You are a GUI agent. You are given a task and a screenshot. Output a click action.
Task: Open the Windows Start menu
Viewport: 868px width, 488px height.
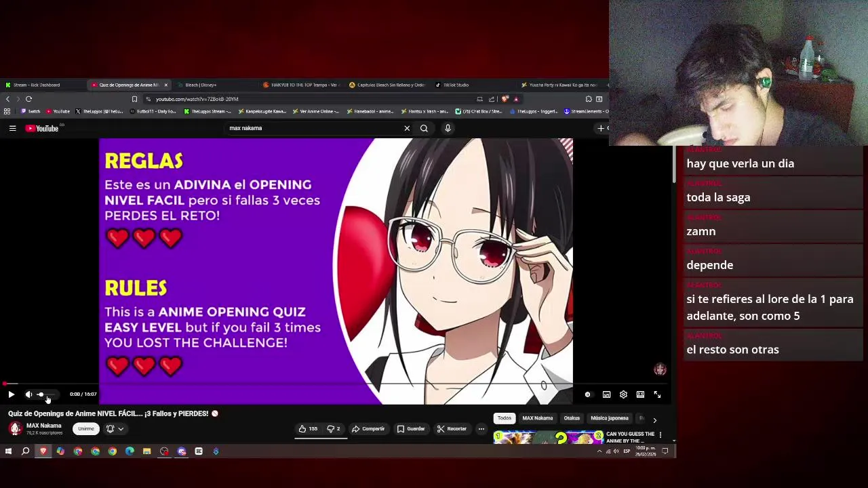pos(8,451)
